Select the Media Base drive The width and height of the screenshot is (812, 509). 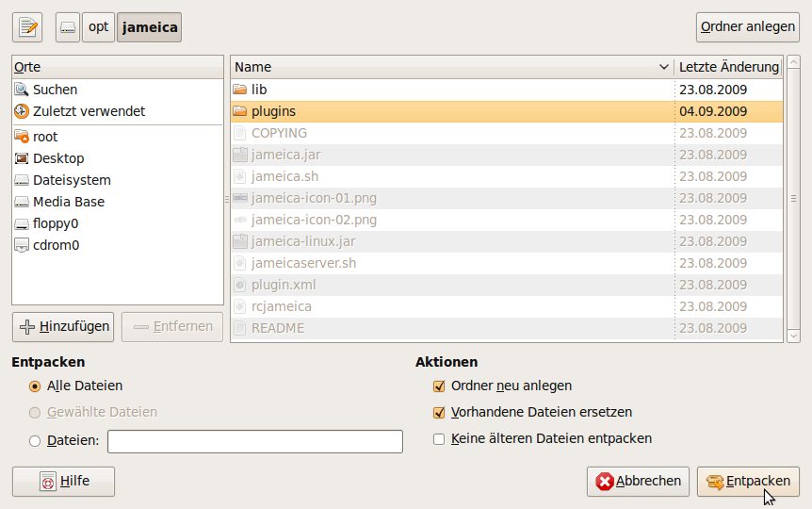118,202
